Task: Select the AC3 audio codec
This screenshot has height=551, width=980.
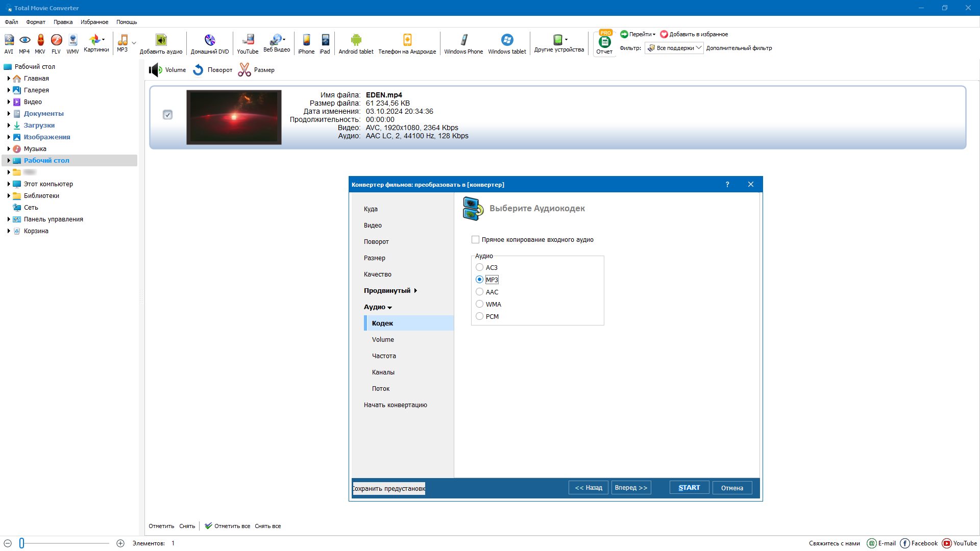Action: pos(479,267)
